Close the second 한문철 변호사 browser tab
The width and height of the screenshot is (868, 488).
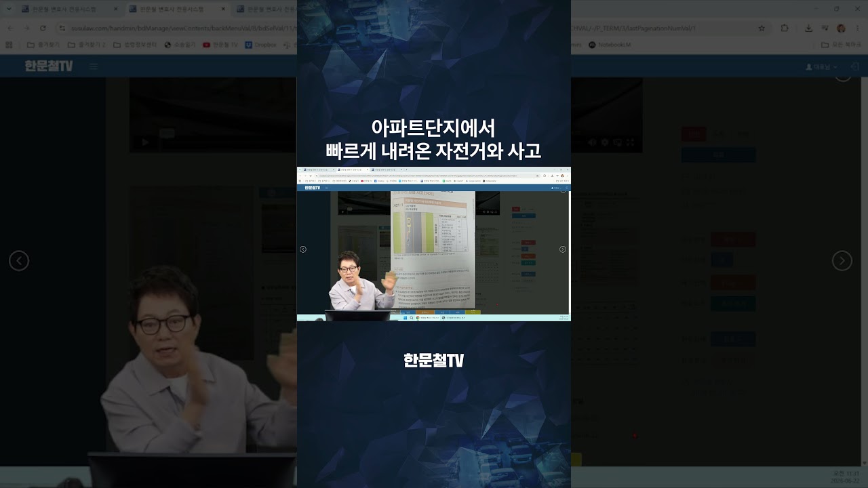click(223, 9)
